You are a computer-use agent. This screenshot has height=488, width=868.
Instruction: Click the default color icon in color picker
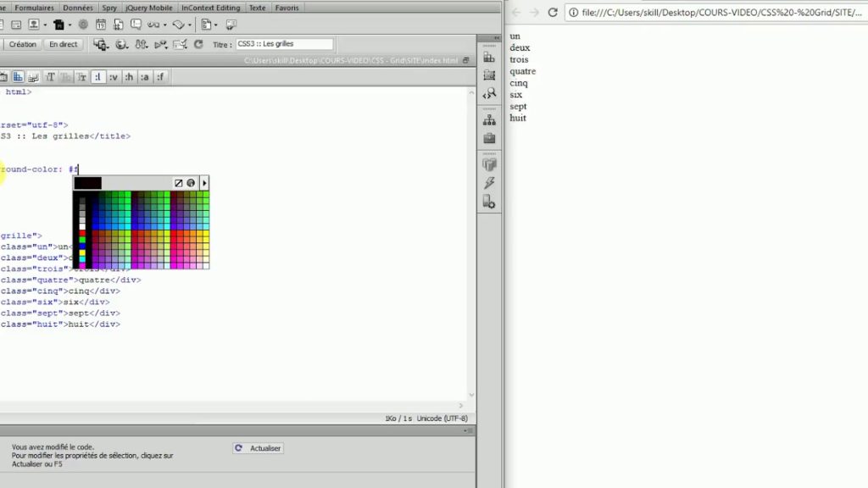(179, 183)
